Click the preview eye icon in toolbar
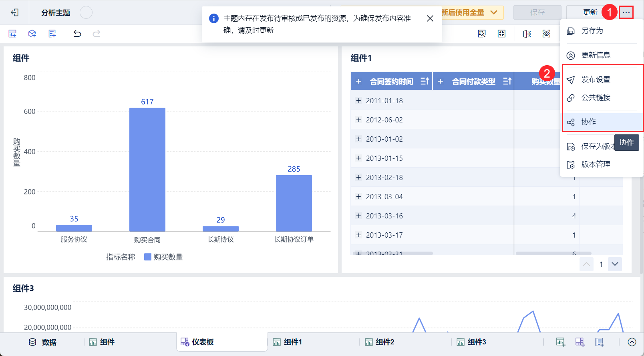 tap(546, 34)
